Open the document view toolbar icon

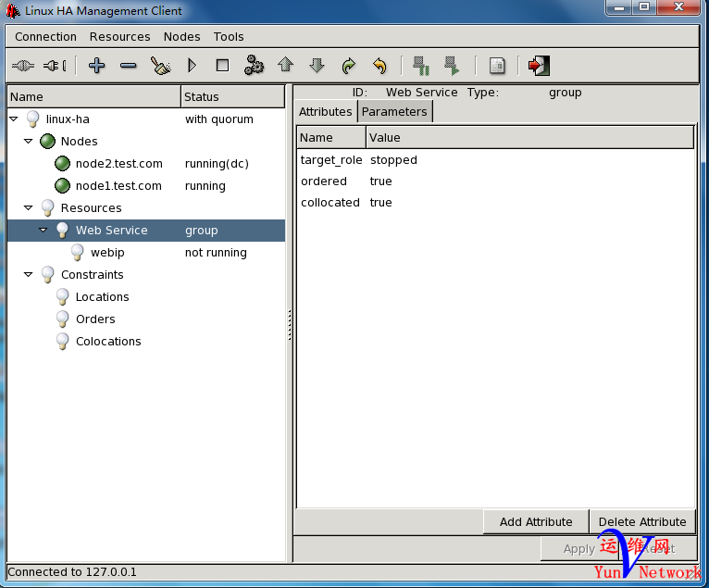click(497, 66)
